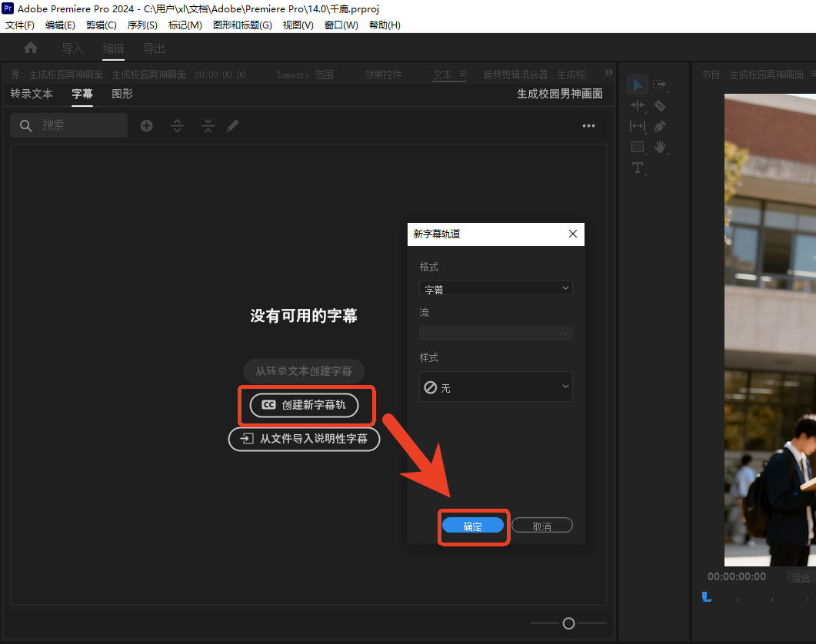Click the 确定 button in dialog

pos(472,526)
